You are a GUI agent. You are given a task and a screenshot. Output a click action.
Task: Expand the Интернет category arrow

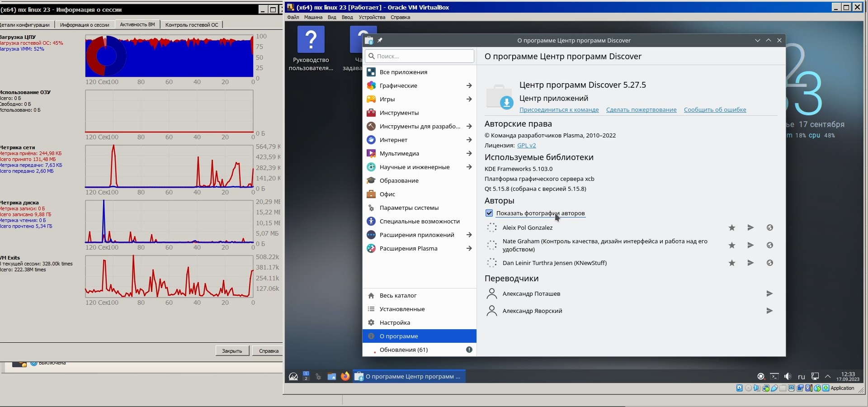click(x=469, y=140)
